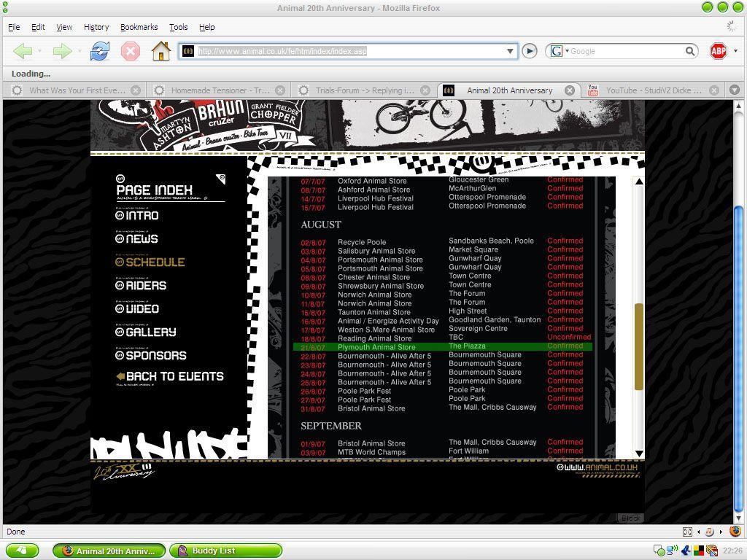Reload the current page
The image size is (747, 560).
click(x=99, y=51)
